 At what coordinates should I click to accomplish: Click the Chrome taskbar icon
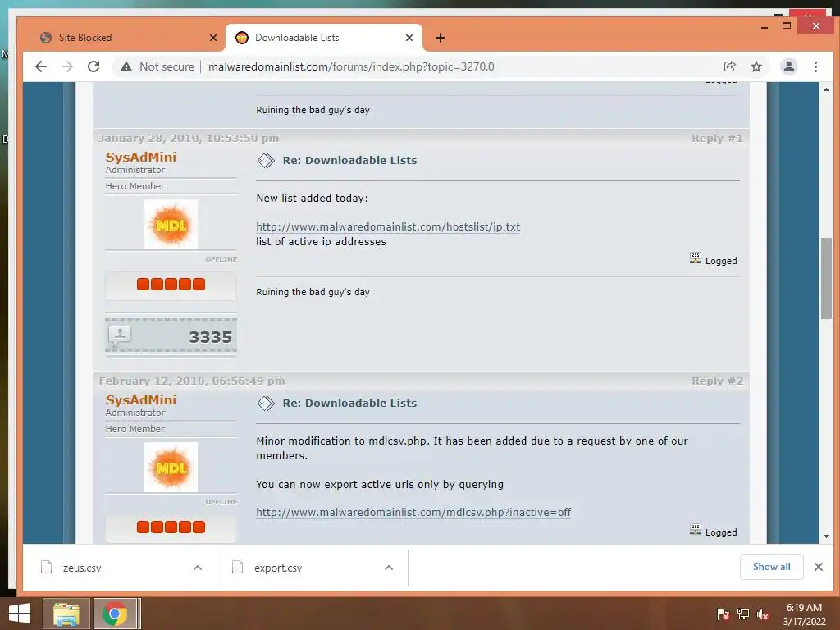point(115,614)
